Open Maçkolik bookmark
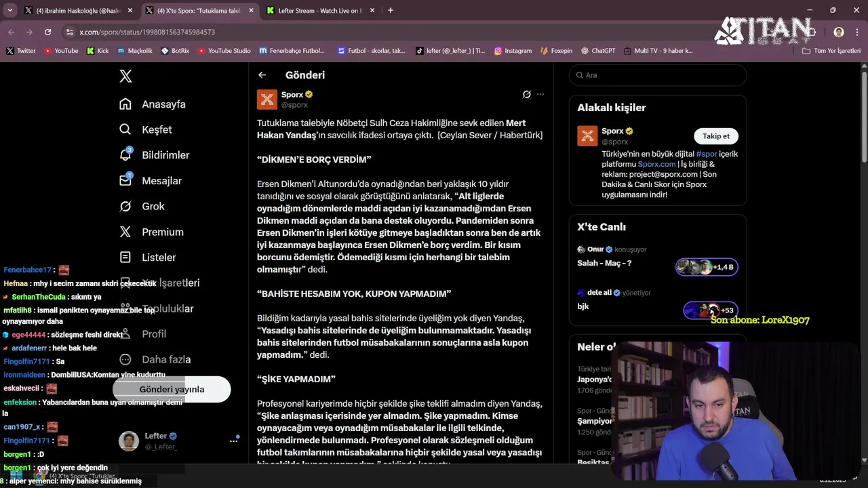The width and height of the screenshot is (868, 488). 135,51
